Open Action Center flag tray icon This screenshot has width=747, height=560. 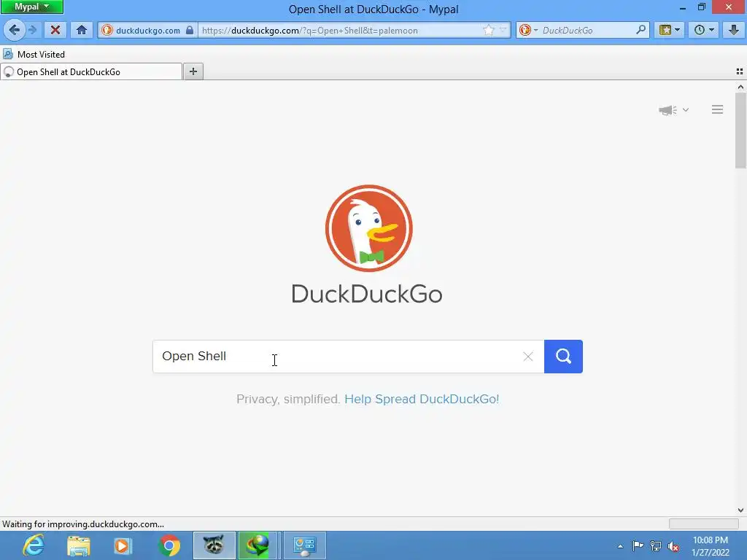638,545
